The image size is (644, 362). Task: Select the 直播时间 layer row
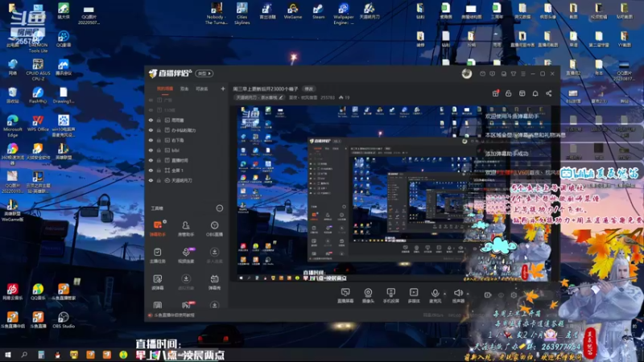(187, 160)
